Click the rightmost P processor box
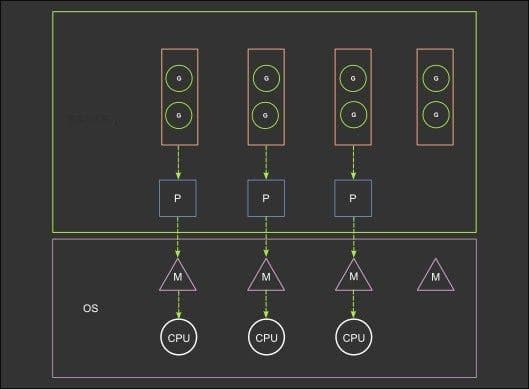Screen dimensions: 529x389 pyautogui.click(x=353, y=198)
